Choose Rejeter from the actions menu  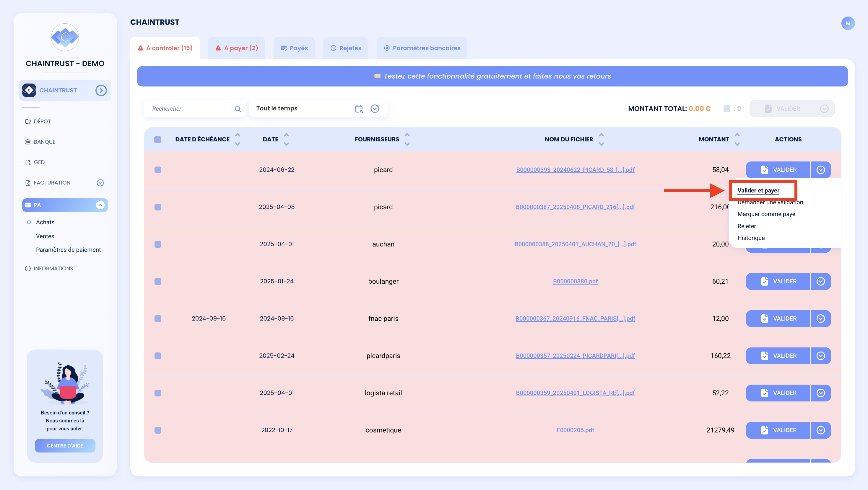coord(746,226)
